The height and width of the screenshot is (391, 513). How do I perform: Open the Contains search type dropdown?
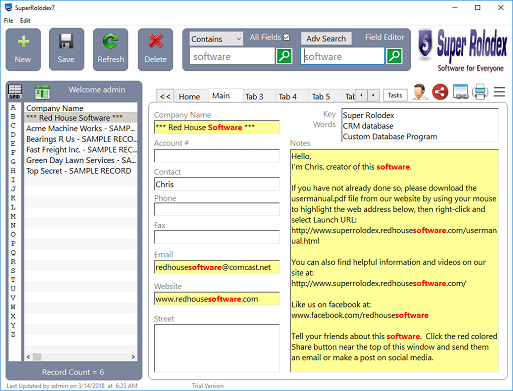[216, 39]
